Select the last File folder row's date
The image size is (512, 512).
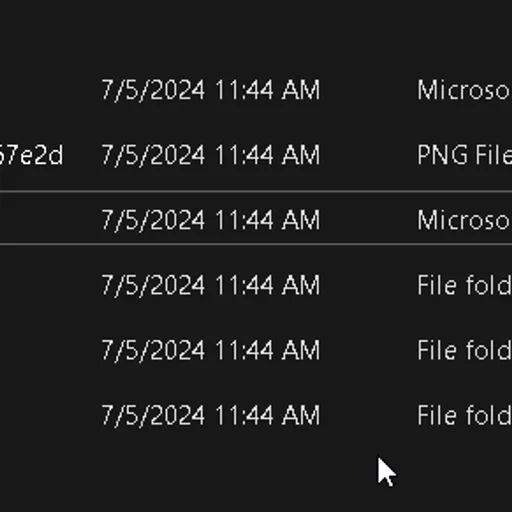coord(210,415)
